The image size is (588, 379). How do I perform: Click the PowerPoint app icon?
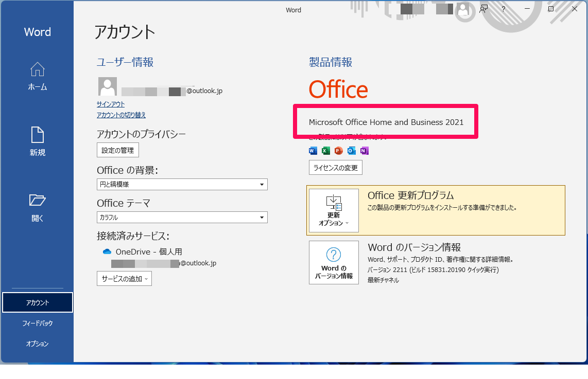point(339,151)
